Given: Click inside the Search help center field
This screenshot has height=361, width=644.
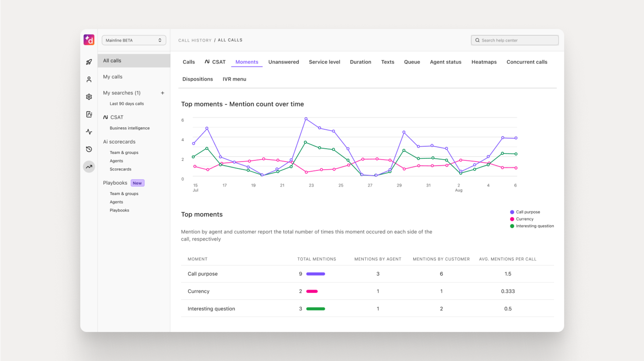Looking at the screenshot, I should (x=515, y=40).
